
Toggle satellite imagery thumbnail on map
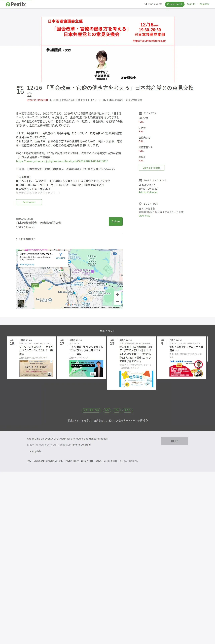coord(21,303)
